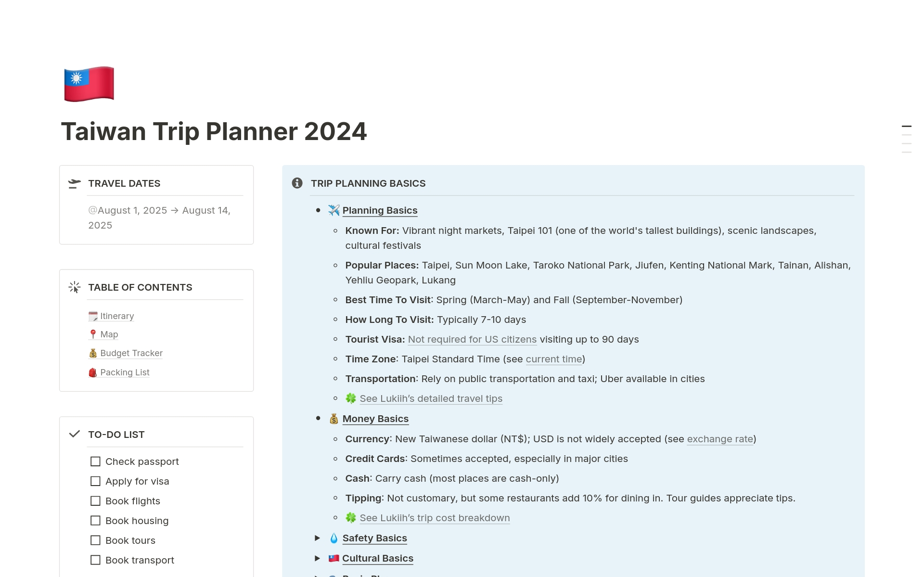The width and height of the screenshot is (924, 577).
Task: Expand the Safety Basics section
Action: pyautogui.click(x=317, y=538)
